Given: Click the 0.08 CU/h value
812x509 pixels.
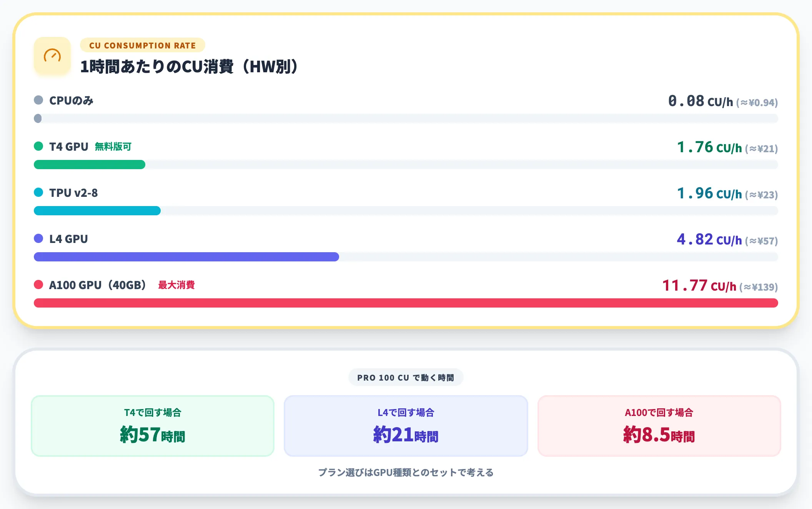Looking at the screenshot, I should coord(701,101).
